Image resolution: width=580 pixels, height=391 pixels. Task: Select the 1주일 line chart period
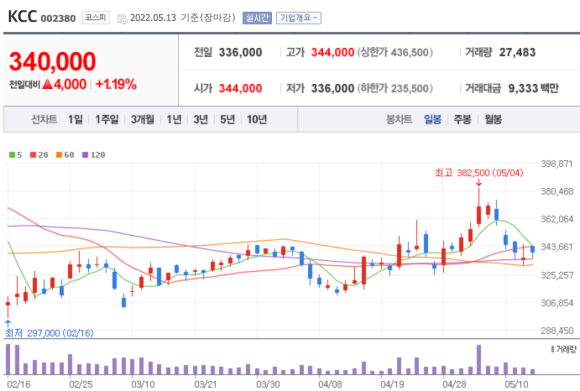[107, 119]
